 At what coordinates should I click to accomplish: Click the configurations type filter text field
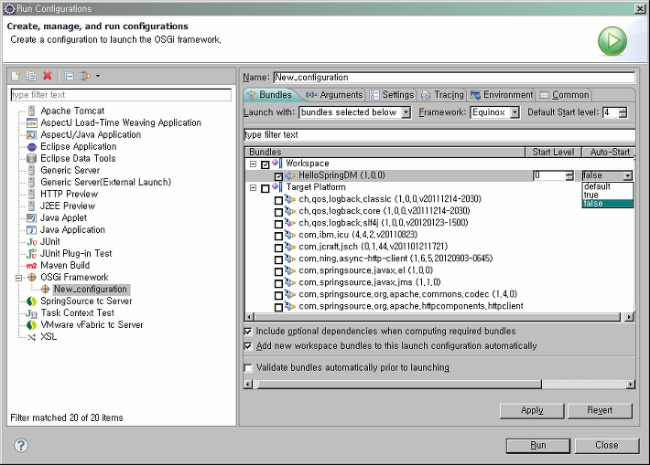point(121,95)
